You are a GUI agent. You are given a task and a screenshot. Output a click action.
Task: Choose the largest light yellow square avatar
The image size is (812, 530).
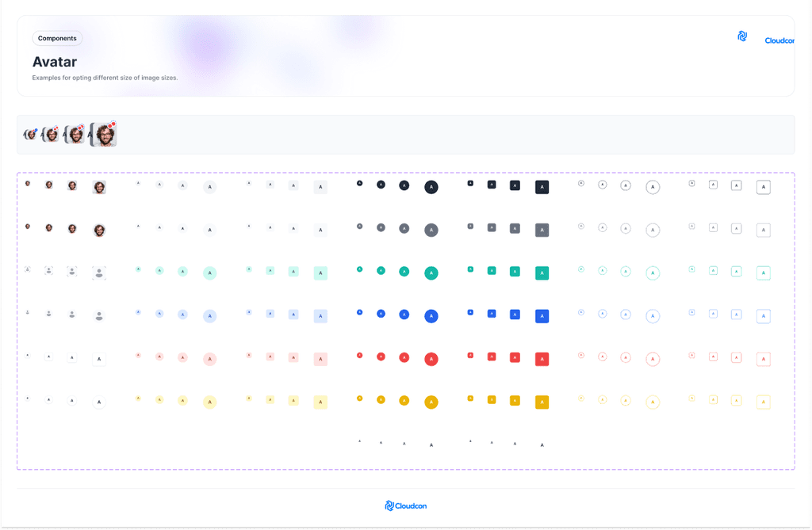[x=320, y=402]
